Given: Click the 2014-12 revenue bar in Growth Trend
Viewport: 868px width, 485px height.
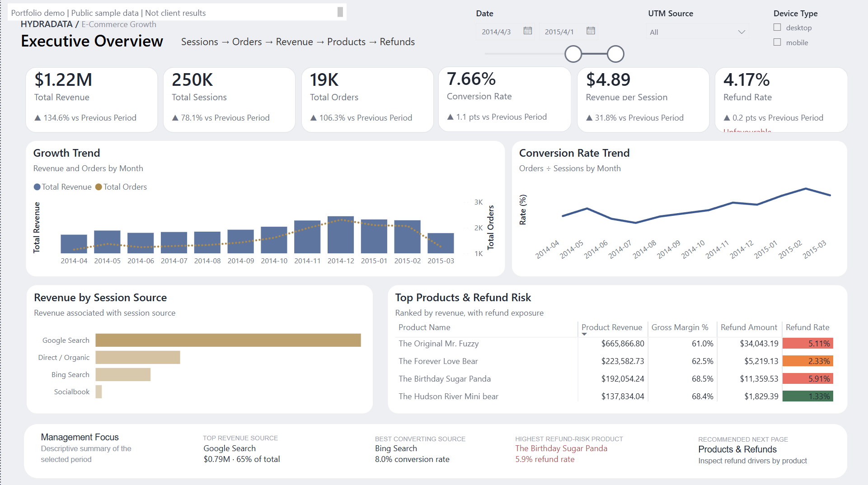Looking at the screenshot, I should [x=341, y=235].
